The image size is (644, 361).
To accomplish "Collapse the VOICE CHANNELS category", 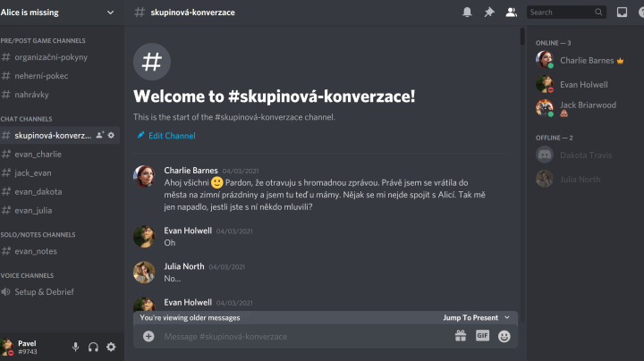I will coord(27,276).
